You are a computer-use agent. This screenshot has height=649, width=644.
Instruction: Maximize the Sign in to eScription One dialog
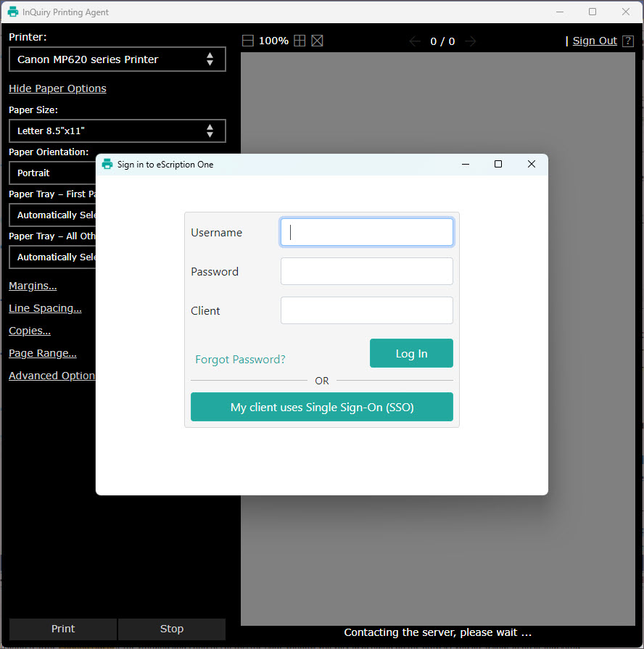click(498, 165)
